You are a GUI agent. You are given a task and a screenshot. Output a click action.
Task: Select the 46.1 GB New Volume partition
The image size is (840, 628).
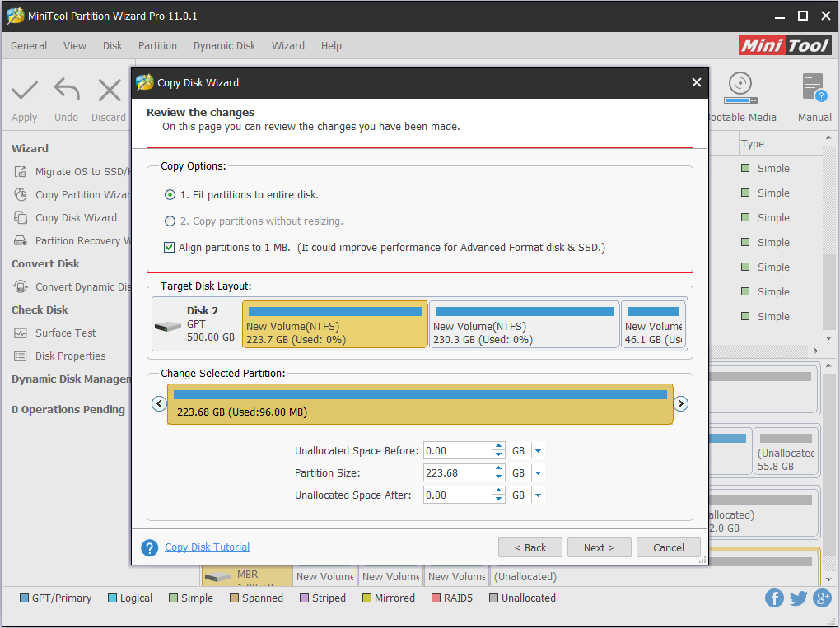point(654,324)
